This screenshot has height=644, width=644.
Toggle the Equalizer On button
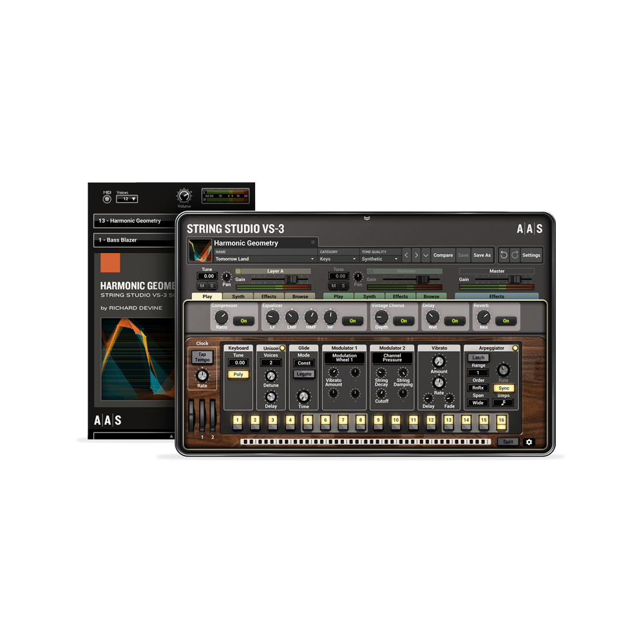[x=352, y=321]
